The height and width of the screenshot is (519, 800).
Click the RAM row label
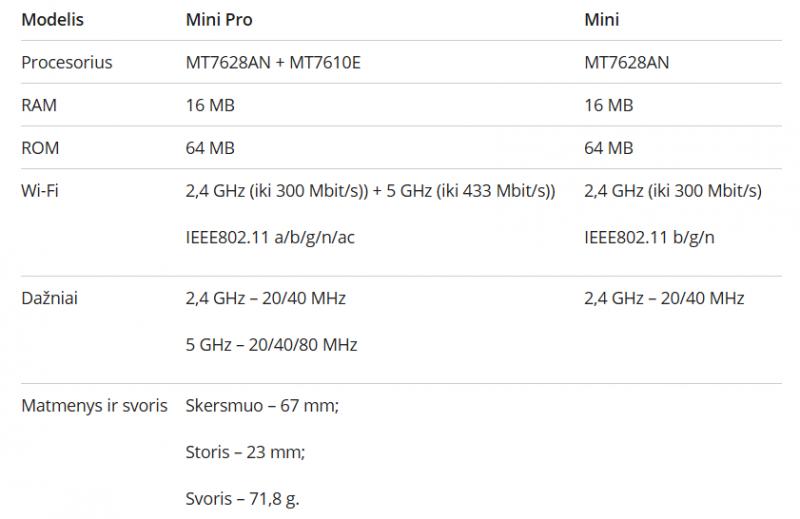(39, 105)
